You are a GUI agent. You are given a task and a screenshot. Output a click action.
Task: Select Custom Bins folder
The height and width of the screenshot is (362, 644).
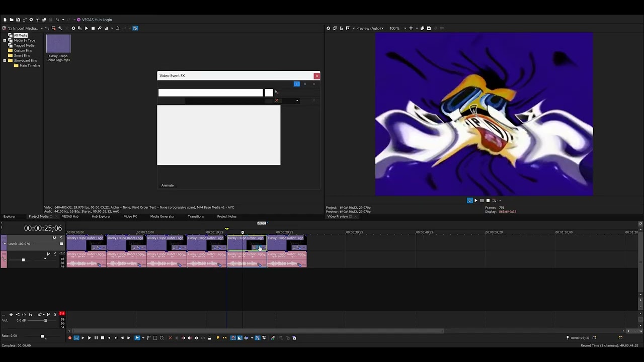23,50
